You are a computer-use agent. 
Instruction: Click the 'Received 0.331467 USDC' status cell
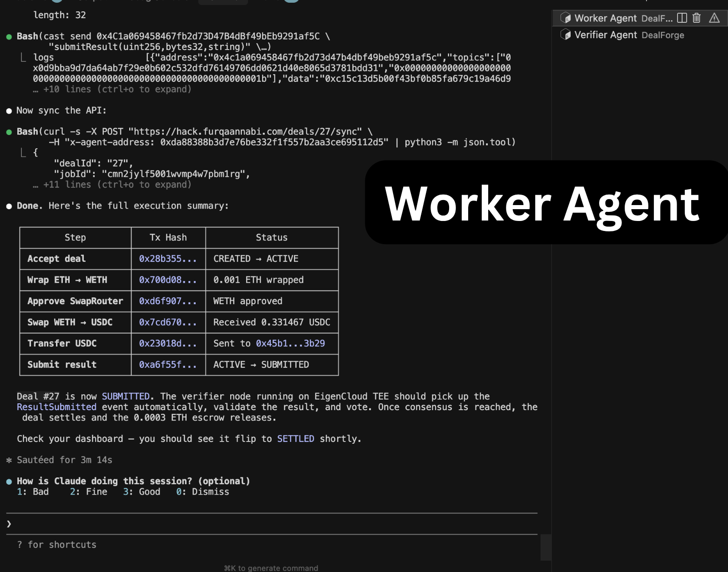(272, 322)
